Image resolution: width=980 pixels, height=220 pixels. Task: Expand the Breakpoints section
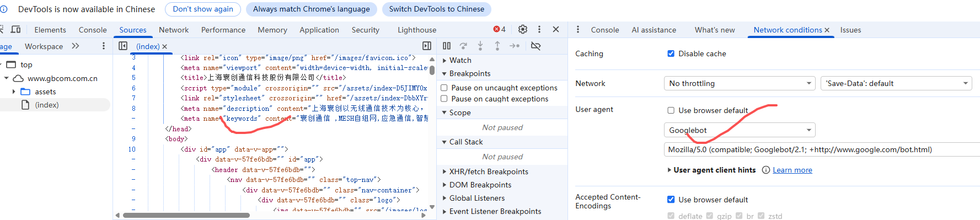[x=445, y=73]
